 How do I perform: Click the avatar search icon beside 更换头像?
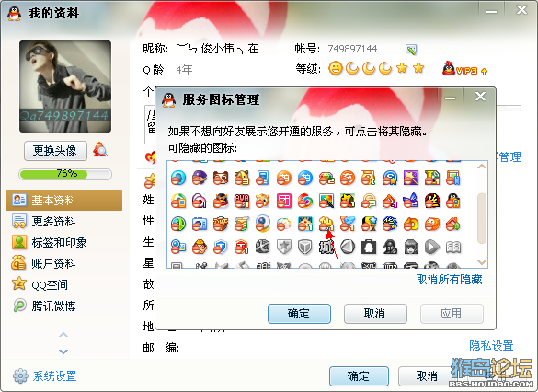(100, 149)
